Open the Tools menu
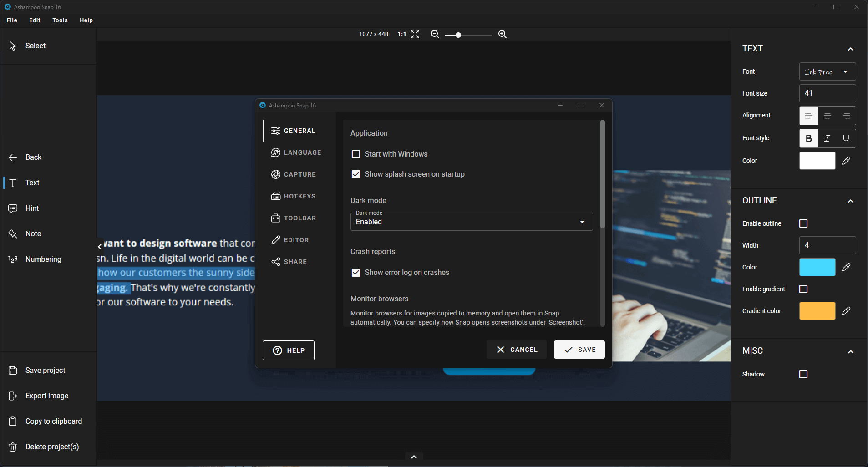868x467 pixels. [60, 20]
